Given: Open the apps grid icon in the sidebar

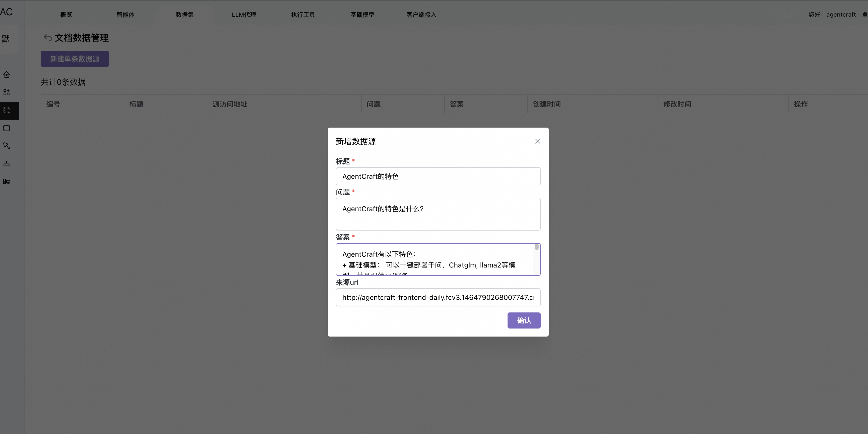Looking at the screenshot, I should tap(7, 92).
